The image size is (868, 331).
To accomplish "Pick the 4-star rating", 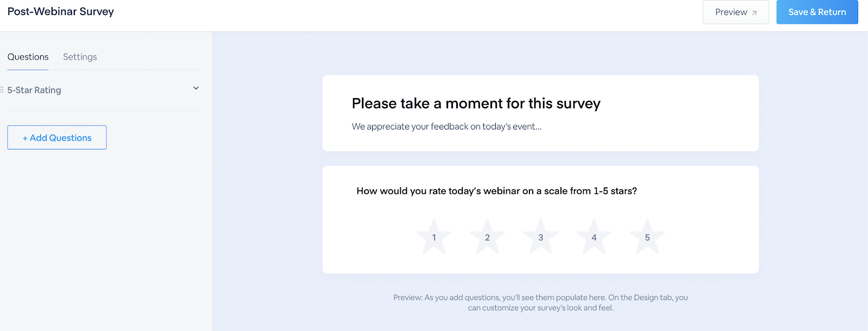I will (x=594, y=237).
